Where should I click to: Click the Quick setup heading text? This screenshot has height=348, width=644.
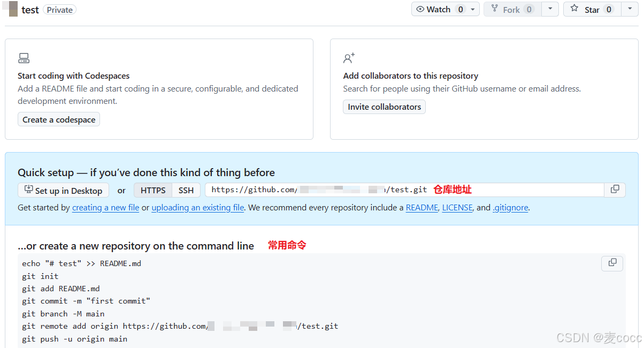(146, 172)
